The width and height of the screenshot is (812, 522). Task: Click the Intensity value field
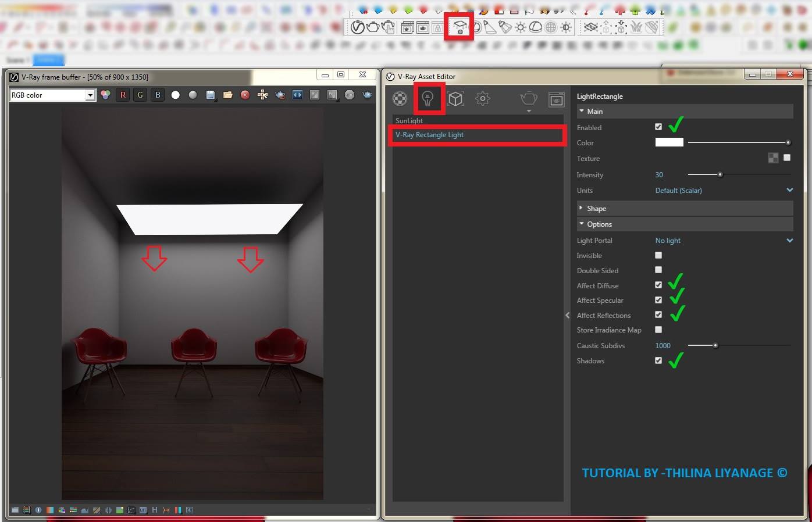(659, 174)
